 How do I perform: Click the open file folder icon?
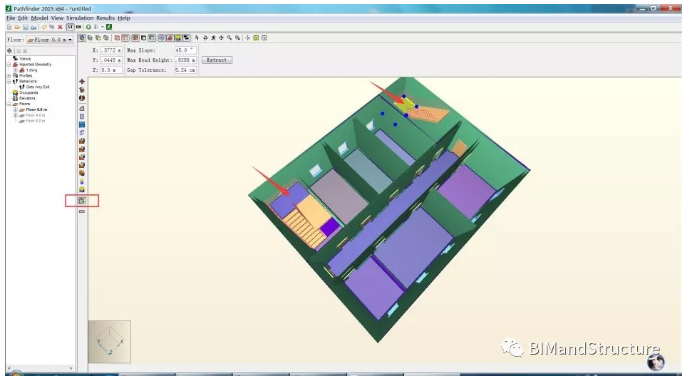(17, 27)
